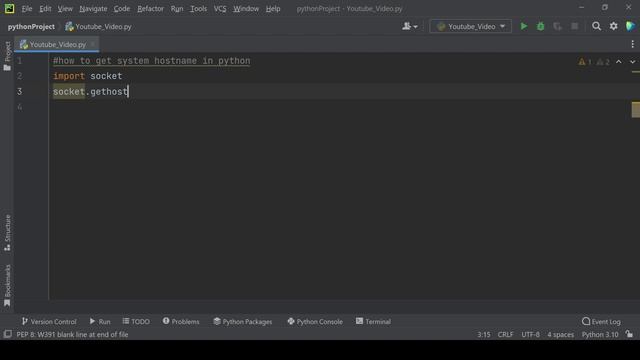Click line number 3 in gutter

(20, 91)
